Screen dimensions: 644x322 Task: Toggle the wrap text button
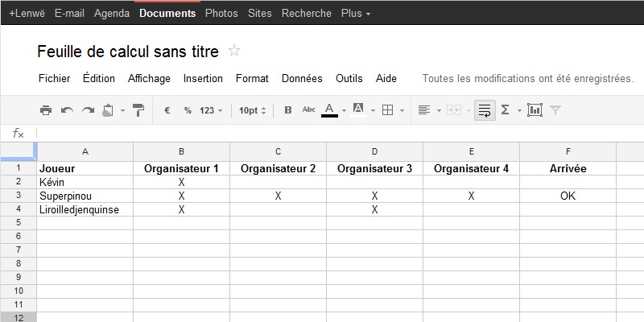coord(485,110)
